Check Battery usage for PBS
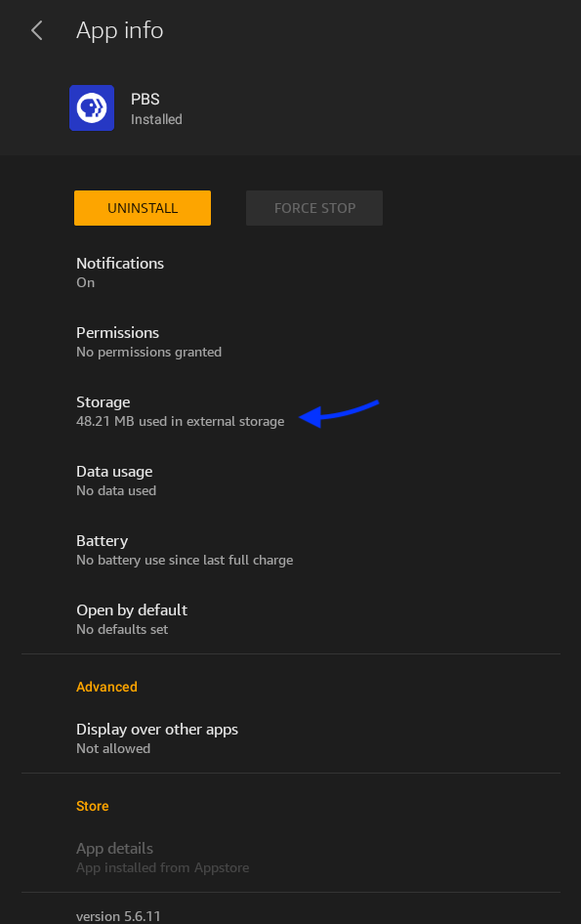 tap(102, 549)
